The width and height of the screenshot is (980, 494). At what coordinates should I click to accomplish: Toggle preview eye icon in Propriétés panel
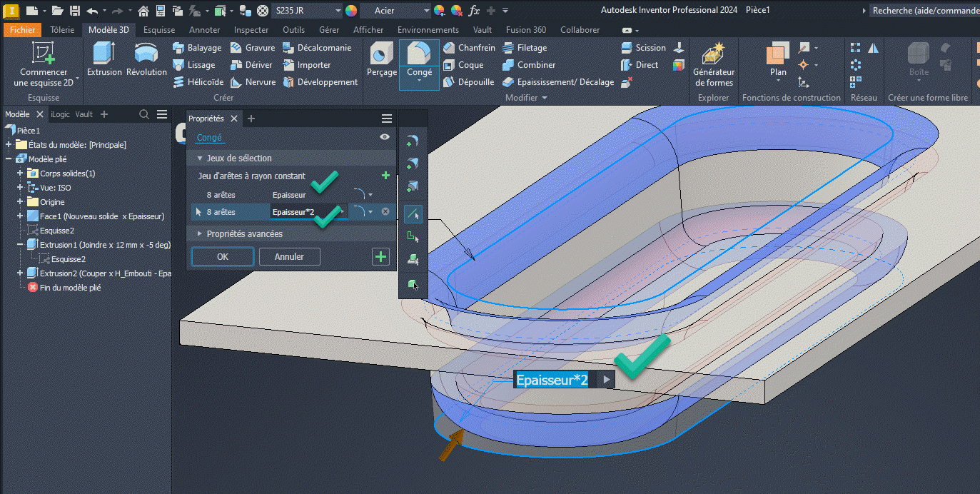pos(385,137)
